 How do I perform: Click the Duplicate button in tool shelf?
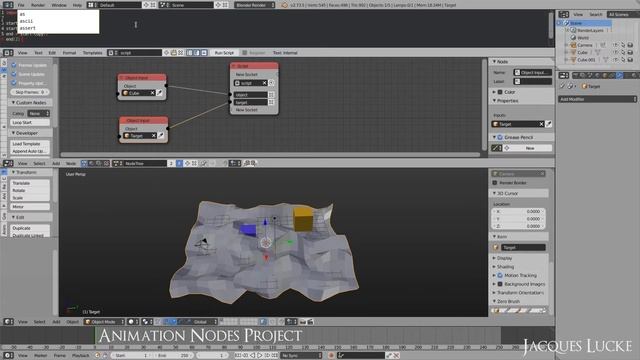[30, 228]
